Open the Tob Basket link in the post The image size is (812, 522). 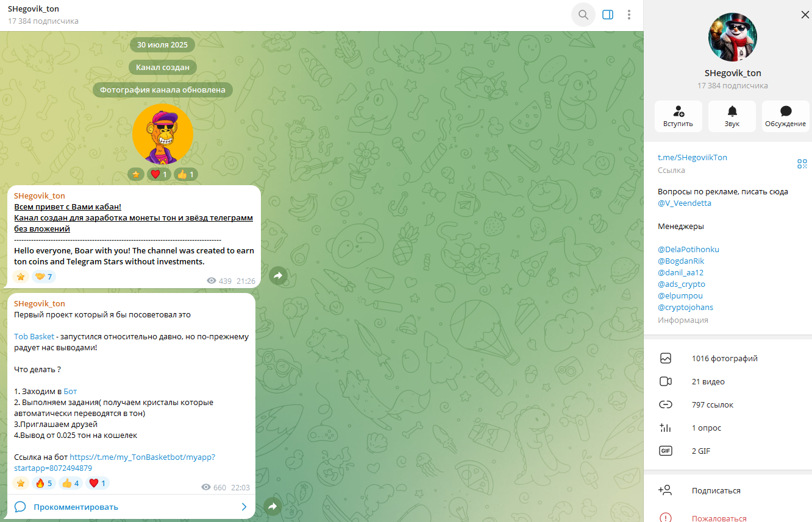click(34, 336)
